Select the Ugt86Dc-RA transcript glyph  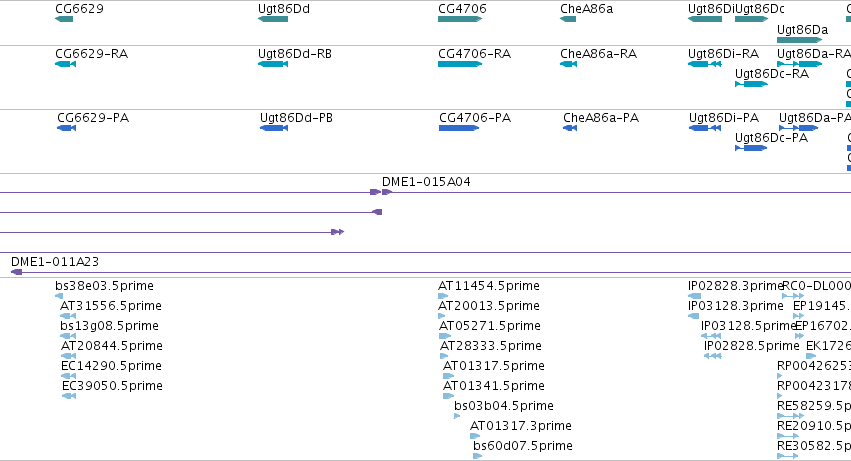751,84
